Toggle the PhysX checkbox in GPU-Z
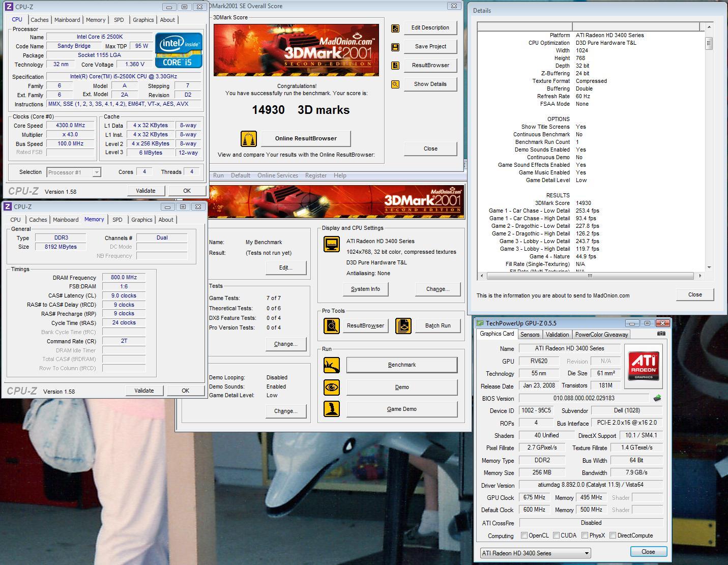The width and height of the screenshot is (728, 565). [585, 535]
